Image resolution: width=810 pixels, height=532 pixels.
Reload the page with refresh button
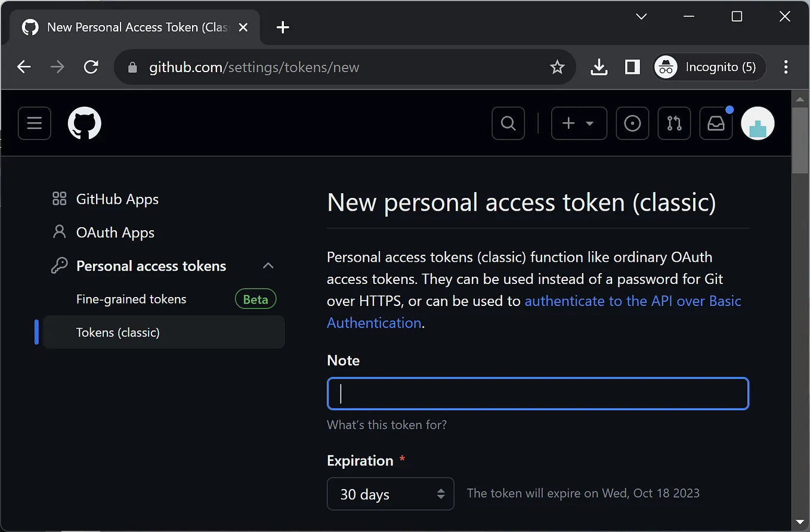91,67
